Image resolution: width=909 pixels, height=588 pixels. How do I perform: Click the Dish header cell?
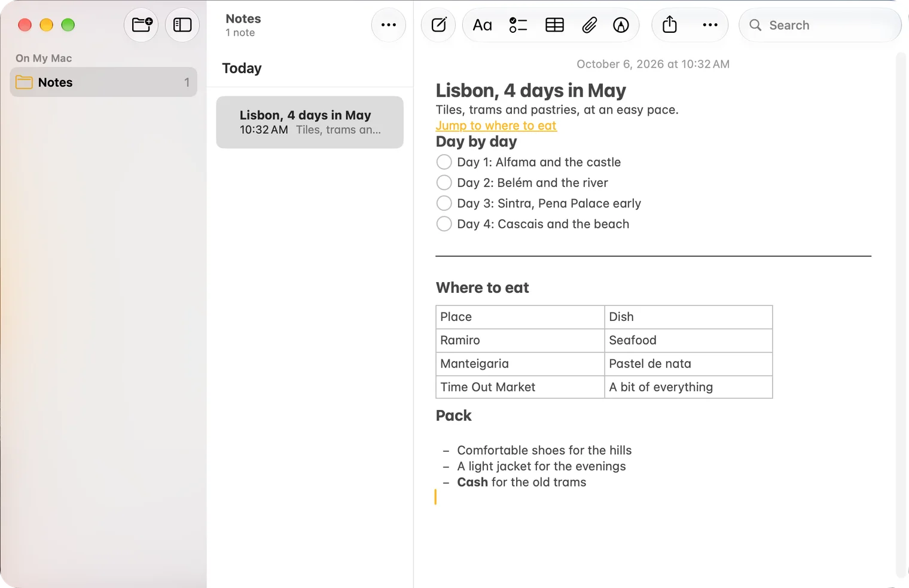click(688, 317)
